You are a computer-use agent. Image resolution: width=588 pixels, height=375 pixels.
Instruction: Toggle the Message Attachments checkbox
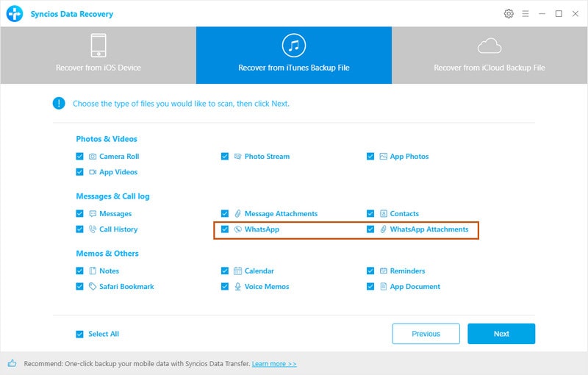[x=225, y=214]
